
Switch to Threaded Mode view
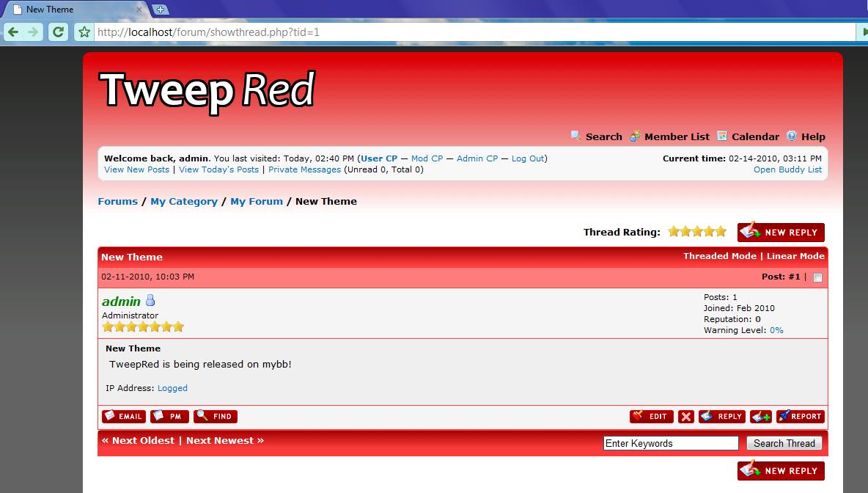[x=719, y=256]
